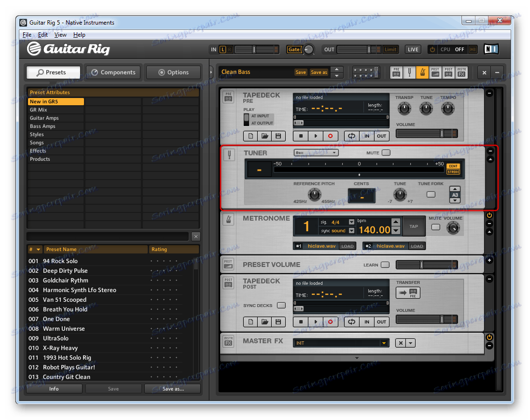Close rack with X button

pos(484,72)
